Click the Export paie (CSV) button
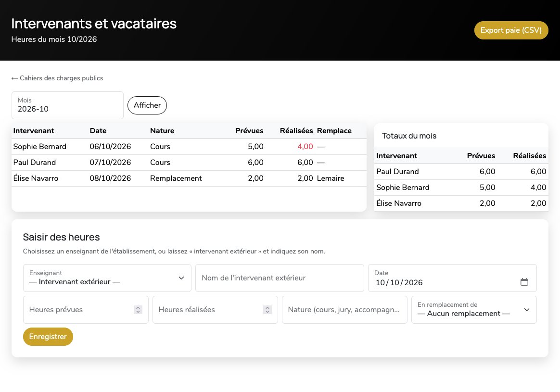Image resolution: width=560 pixels, height=392 pixels. [511, 30]
